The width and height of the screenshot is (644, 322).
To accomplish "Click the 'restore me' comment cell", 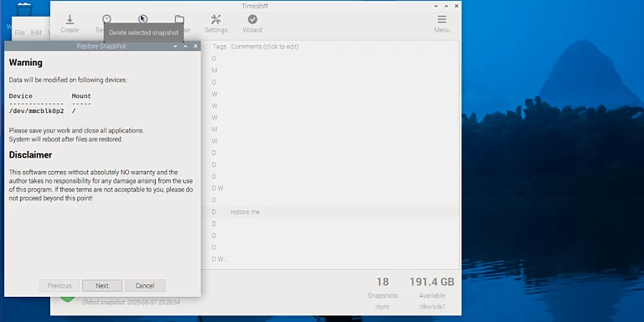I will pyautogui.click(x=245, y=212).
